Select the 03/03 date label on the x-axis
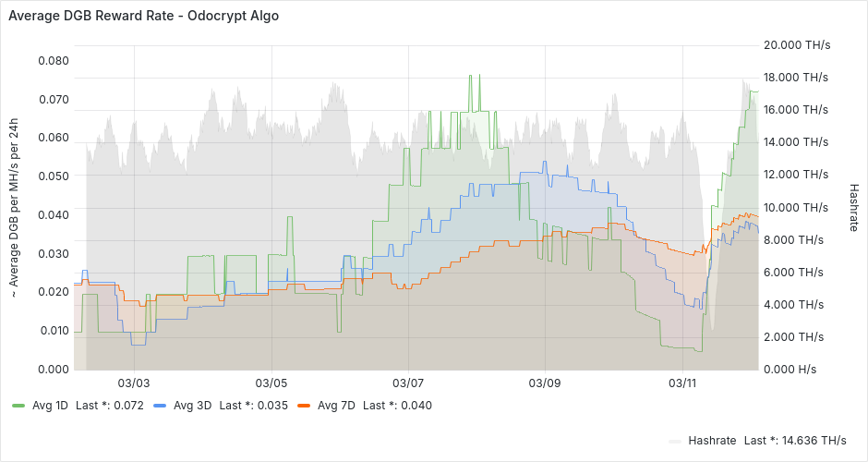The image size is (868, 462). 135,383
